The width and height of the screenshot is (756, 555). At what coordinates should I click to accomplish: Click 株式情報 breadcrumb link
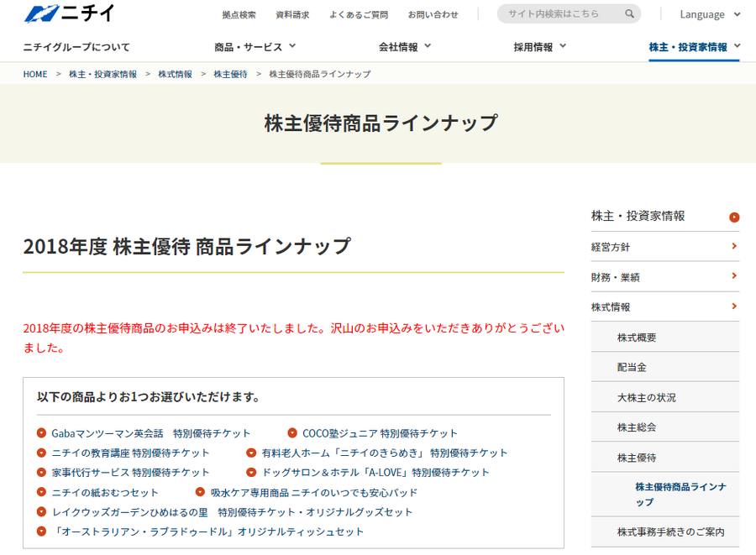pyautogui.click(x=175, y=74)
